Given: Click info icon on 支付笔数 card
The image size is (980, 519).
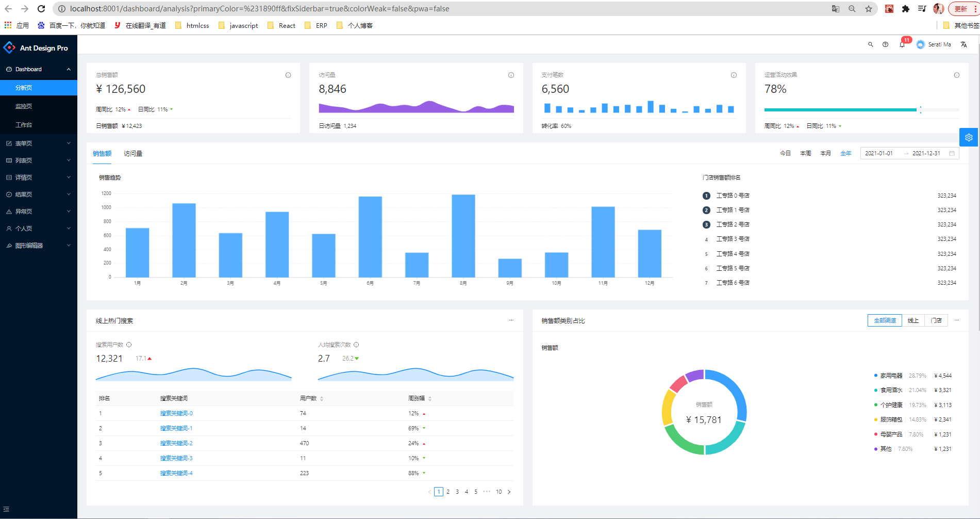Looking at the screenshot, I should click(x=734, y=75).
